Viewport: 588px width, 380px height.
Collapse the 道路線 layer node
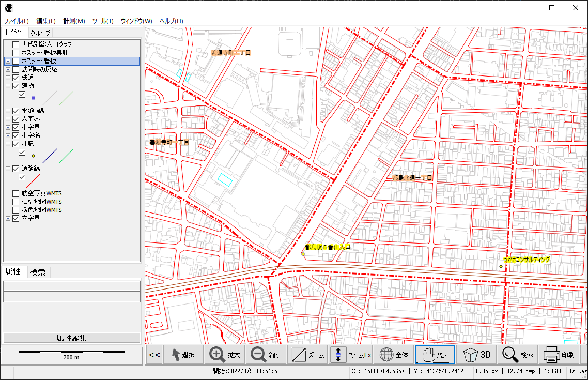[8, 169]
